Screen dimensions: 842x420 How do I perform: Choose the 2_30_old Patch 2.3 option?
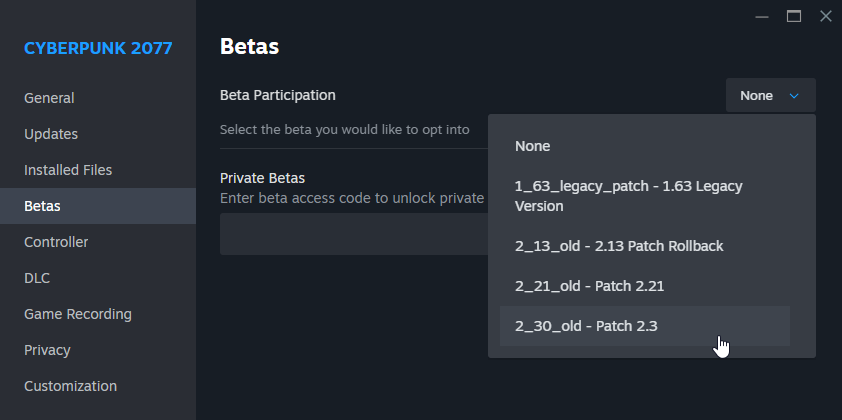[586, 326]
